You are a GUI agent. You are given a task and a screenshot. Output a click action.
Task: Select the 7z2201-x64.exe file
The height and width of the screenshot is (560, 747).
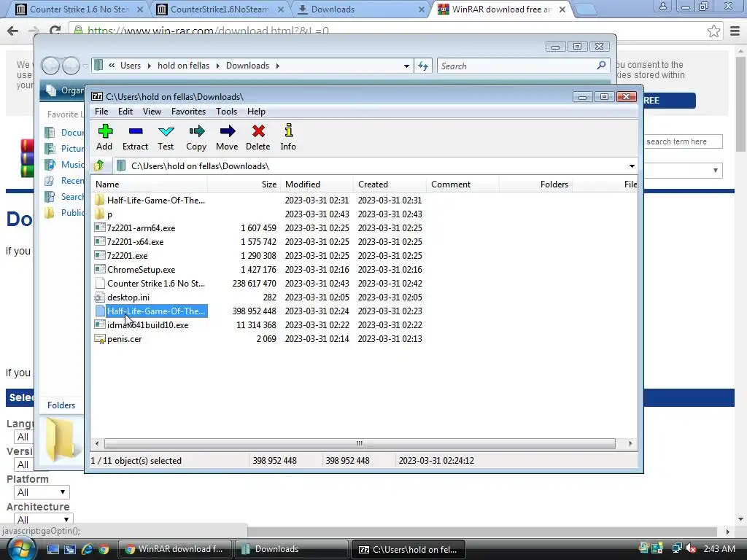tap(135, 241)
